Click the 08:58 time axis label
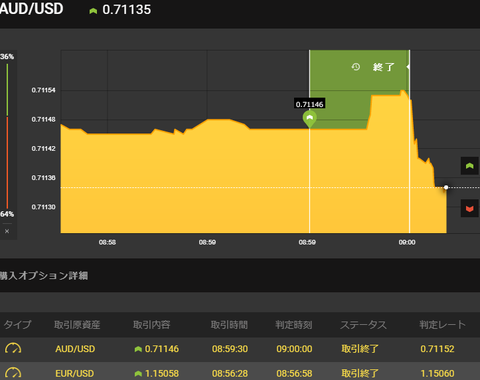480x380 pixels. pyautogui.click(x=107, y=242)
